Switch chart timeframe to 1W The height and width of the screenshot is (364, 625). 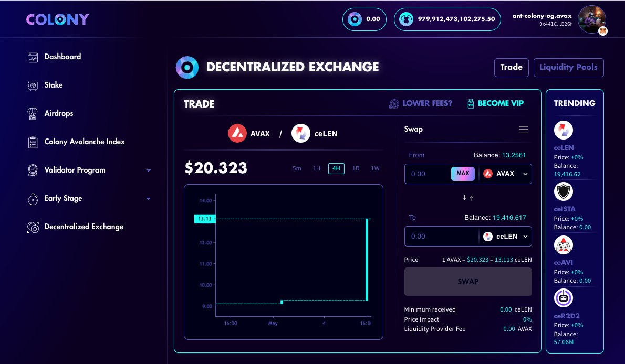pos(375,168)
